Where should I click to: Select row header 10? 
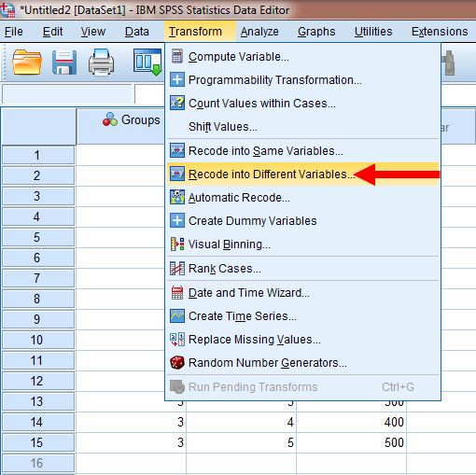point(38,340)
